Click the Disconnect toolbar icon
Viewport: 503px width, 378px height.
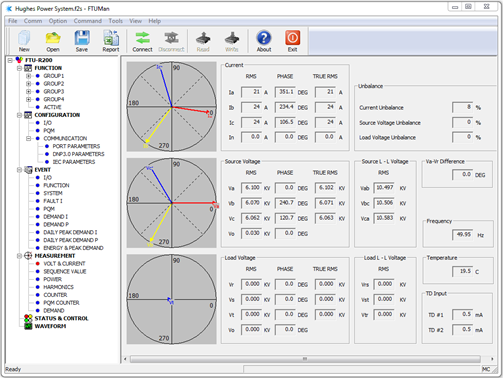click(171, 41)
